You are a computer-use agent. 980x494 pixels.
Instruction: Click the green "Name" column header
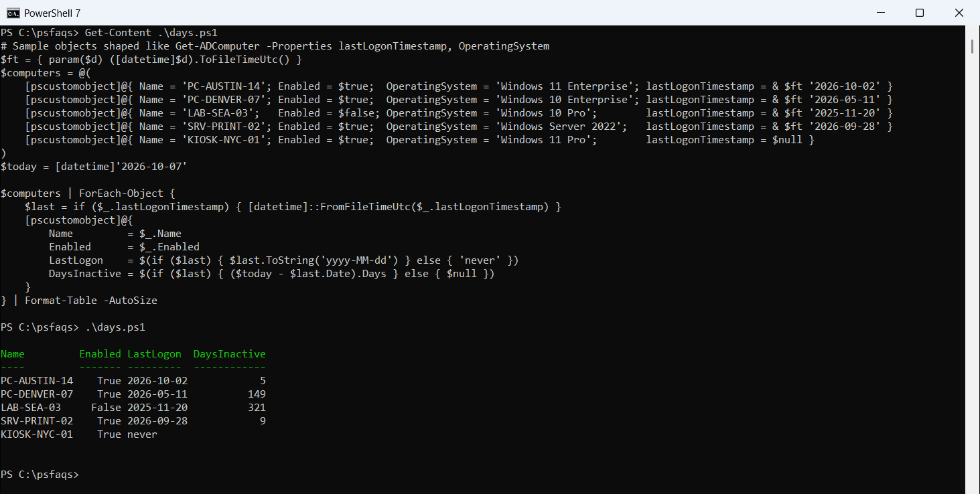(x=13, y=354)
